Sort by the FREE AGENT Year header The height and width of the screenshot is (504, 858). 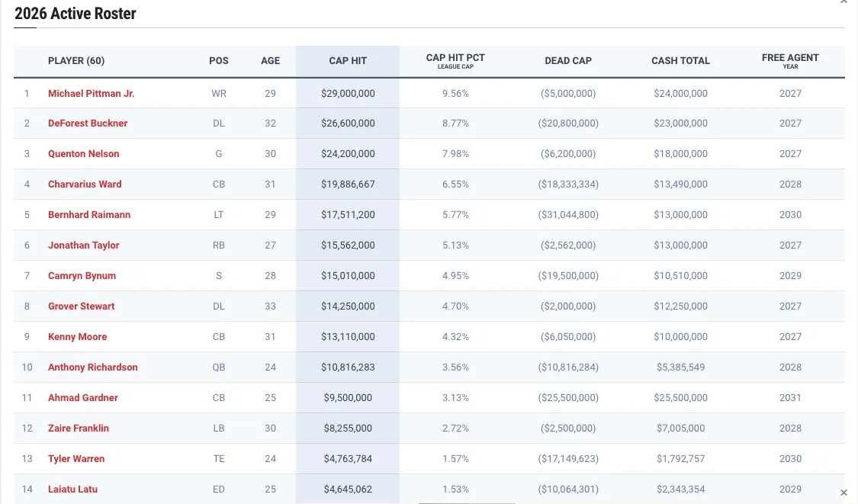(790, 61)
